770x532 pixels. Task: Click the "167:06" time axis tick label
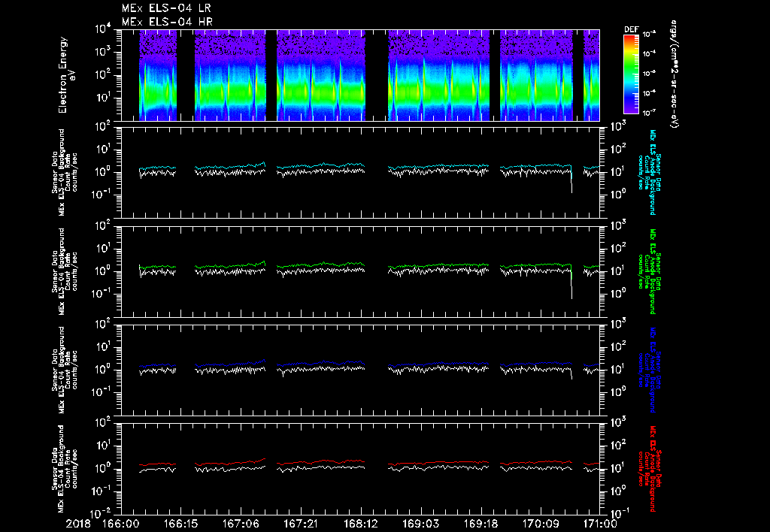241,524
